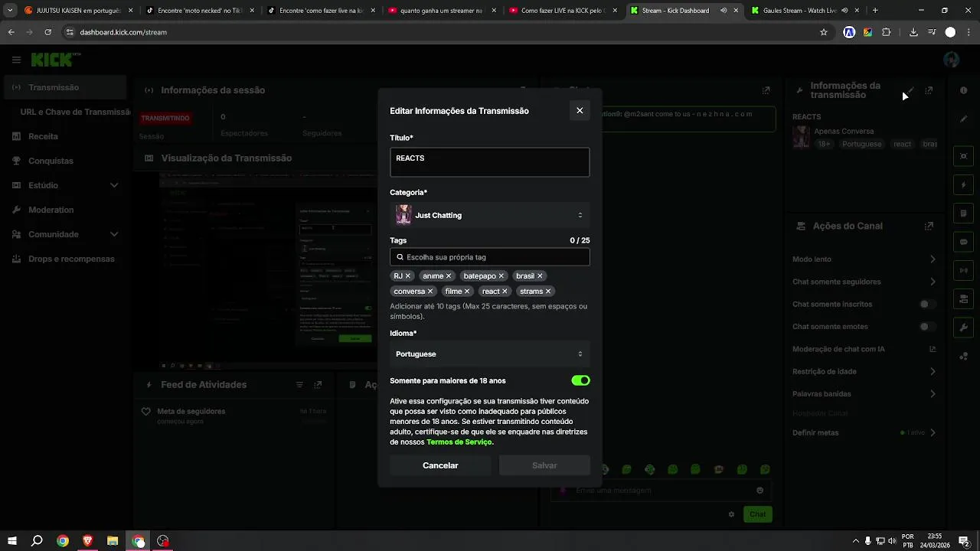Select Transmissão in the sidebar
The image size is (980, 551).
point(64,87)
